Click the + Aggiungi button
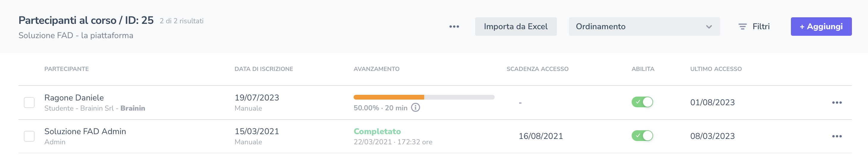This screenshot has width=868, height=158. coord(821,27)
